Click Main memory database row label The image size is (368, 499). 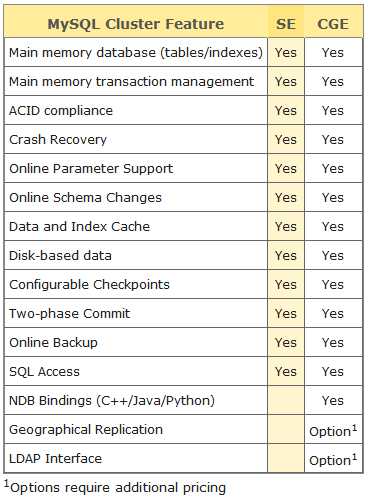pos(136,53)
